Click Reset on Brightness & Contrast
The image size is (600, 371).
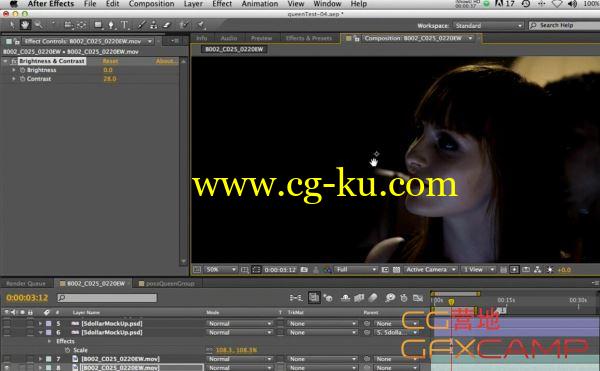(x=110, y=61)
